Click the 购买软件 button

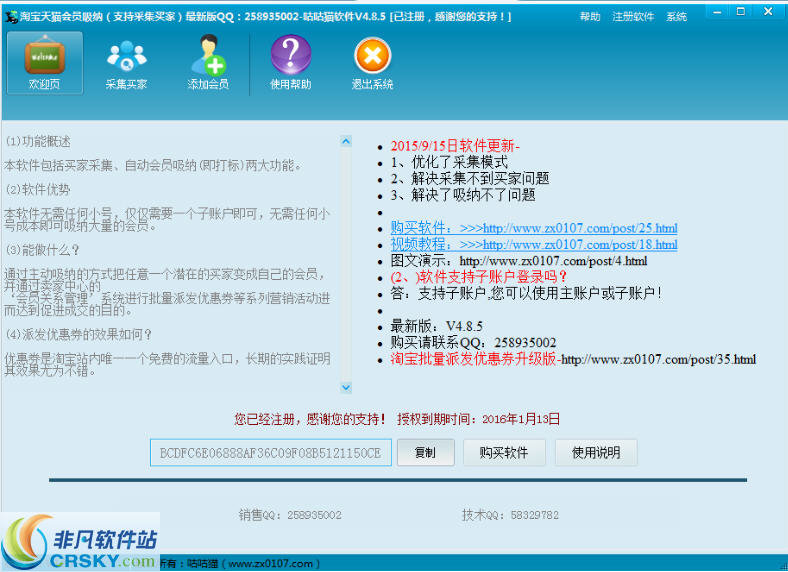pos(504,452)
